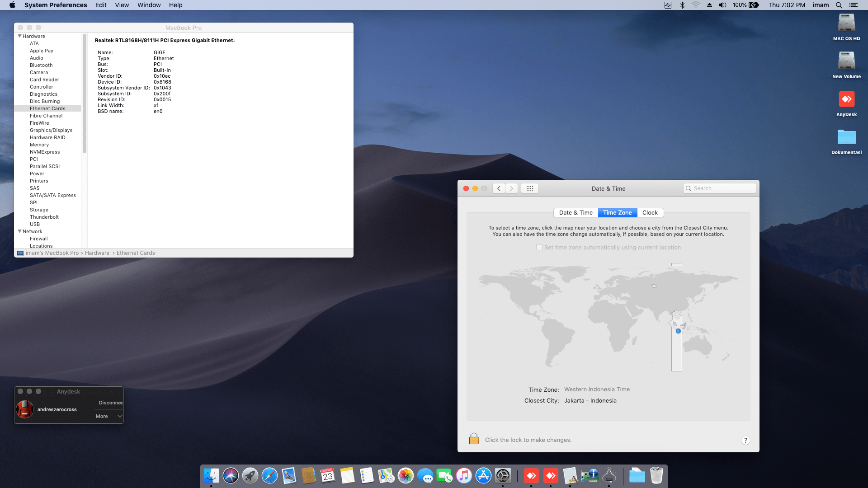Viewport: 868px width, 488px height.
Task: Open Mail stamp icon in Dock
Action: pos(289,475)
